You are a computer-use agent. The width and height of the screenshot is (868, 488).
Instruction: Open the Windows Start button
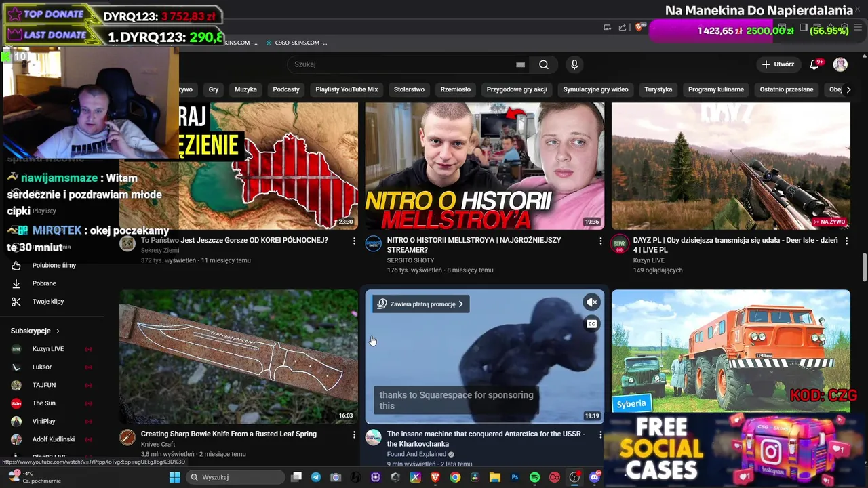(x=174, y=477)
